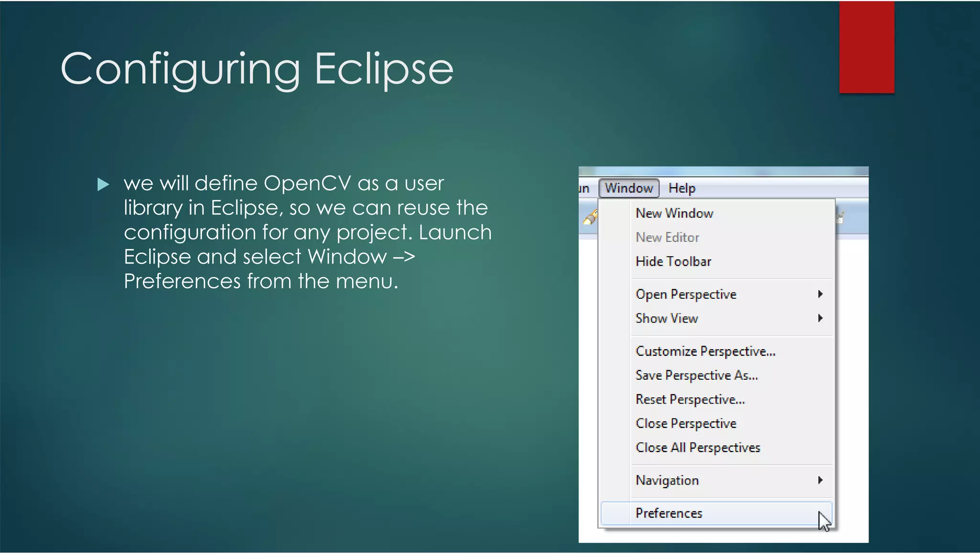
Task: Click Reset Perspective... menu item
Action: click(x=690, y=399)
